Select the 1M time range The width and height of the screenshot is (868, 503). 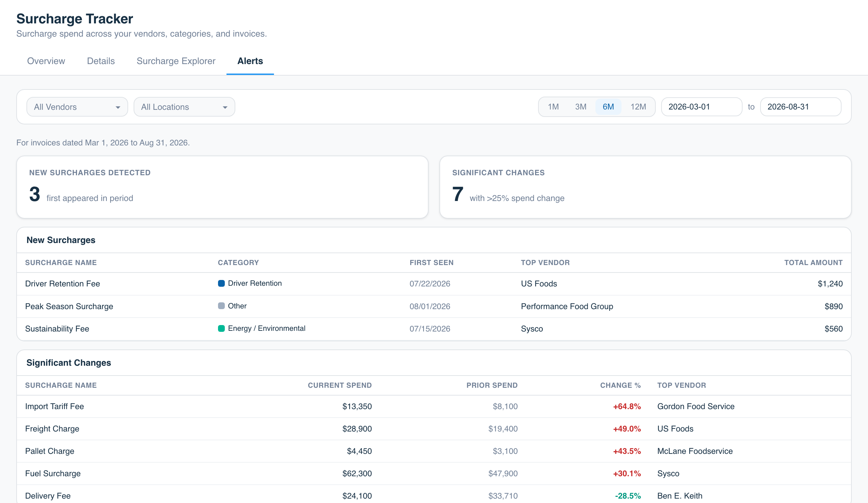click(553, 107)
